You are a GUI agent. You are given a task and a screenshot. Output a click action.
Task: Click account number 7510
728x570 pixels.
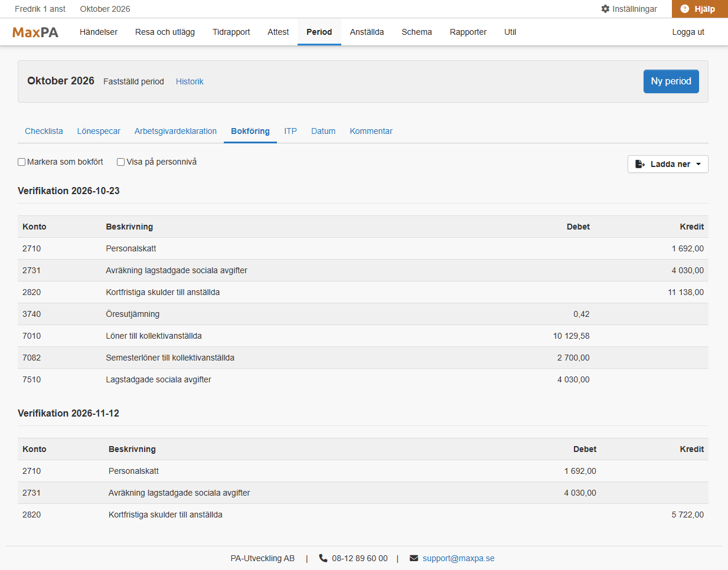(32, 379)
